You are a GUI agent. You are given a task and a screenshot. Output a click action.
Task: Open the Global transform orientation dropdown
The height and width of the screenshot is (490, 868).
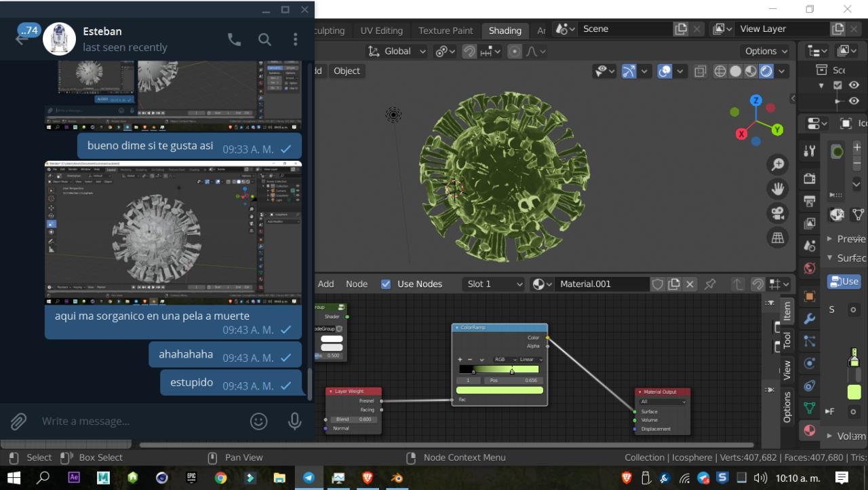pyautogui.click(x=397, y=51)
